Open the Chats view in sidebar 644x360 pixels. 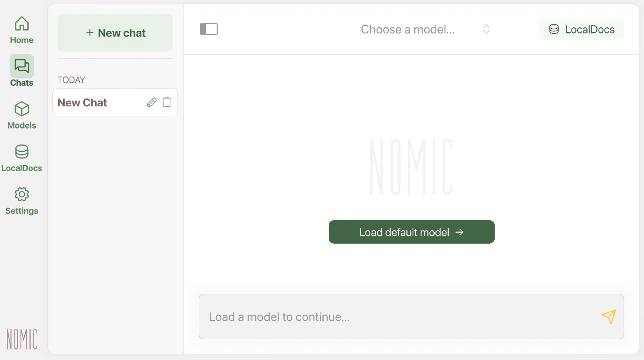coord(22,71)
